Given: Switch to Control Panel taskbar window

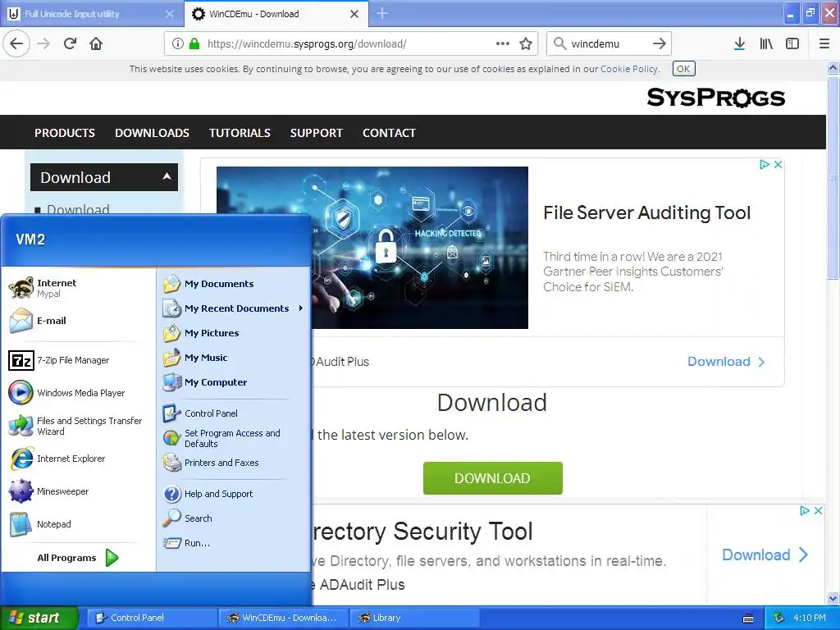Looking at the screenshot, I should click(151, 618).
